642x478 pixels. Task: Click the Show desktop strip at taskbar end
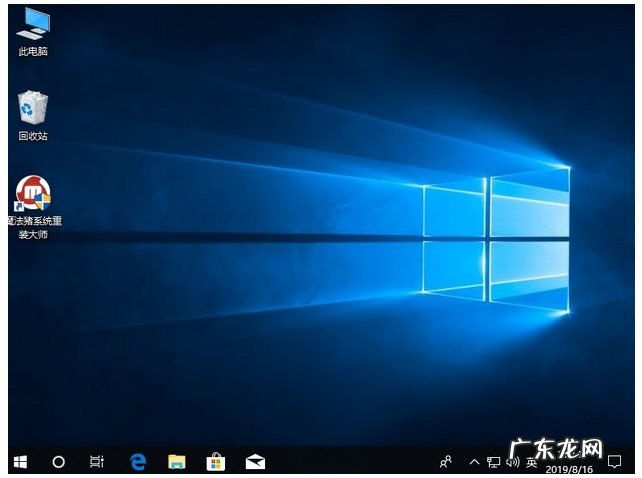(632, 461)
